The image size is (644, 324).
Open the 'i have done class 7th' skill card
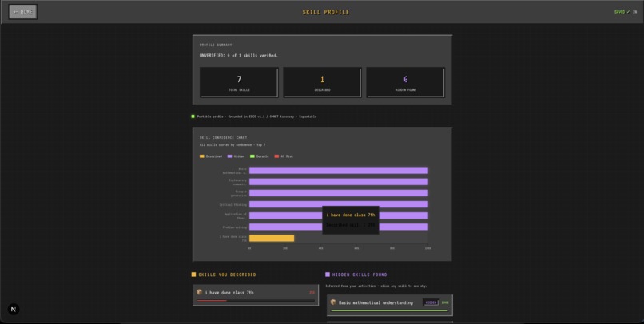[256, 295]
